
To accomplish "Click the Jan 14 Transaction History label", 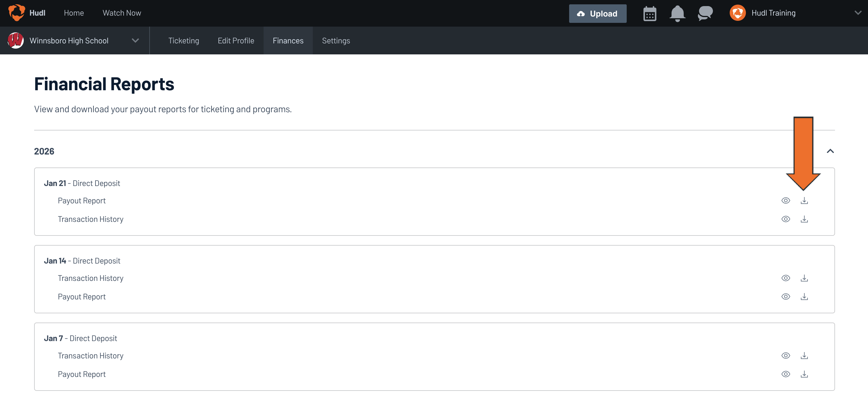I will click(x=91, y=278).
